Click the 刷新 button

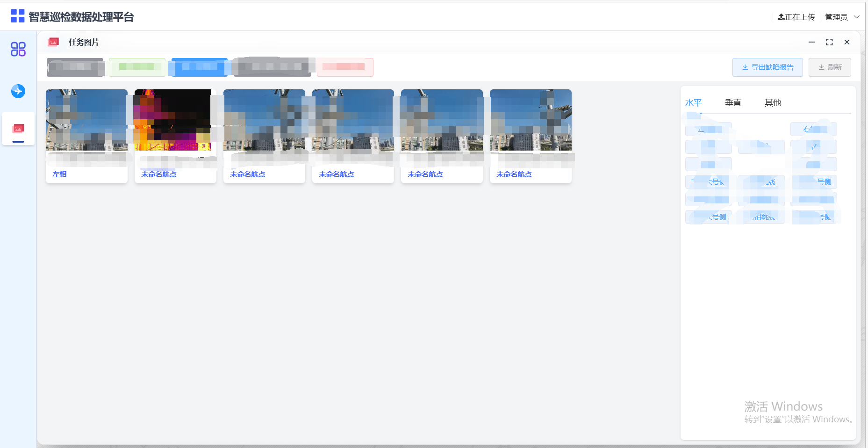(830, 67)
